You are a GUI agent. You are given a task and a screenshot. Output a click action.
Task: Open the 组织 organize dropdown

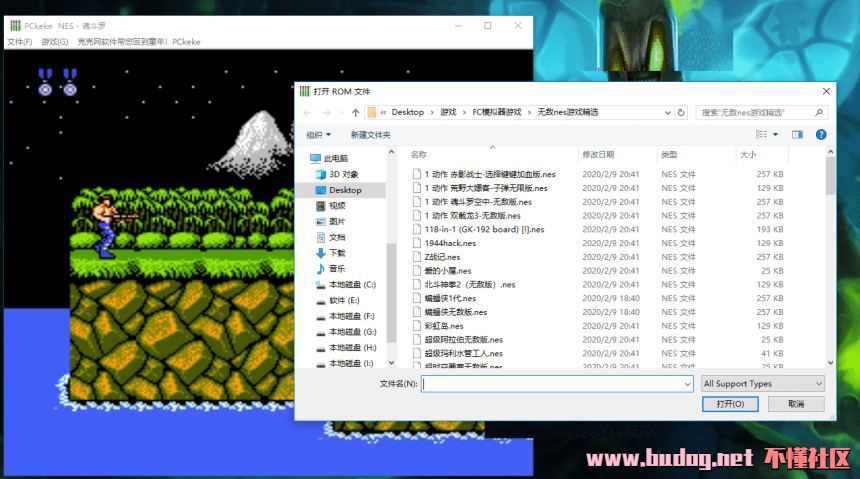pos(319,134)
